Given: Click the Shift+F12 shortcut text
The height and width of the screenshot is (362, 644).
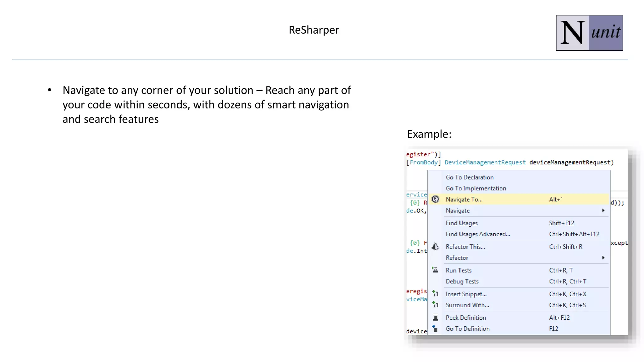Looking at the screenshot, I should [562, 223].
